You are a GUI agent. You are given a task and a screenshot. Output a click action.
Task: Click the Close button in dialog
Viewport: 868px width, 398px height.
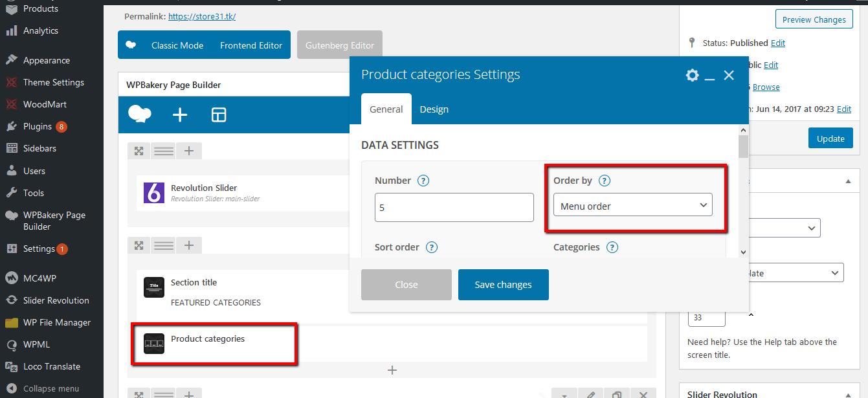[406, 285]
